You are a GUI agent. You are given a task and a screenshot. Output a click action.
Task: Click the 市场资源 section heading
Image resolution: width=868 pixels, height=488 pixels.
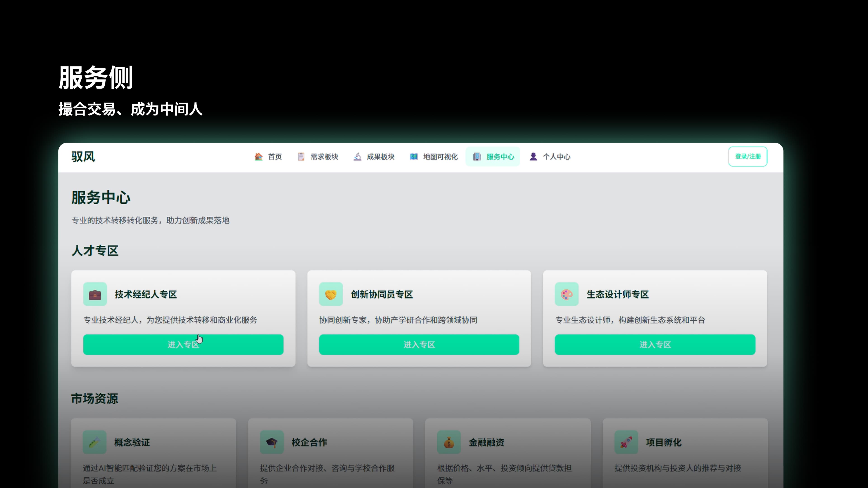click(95, 398)
